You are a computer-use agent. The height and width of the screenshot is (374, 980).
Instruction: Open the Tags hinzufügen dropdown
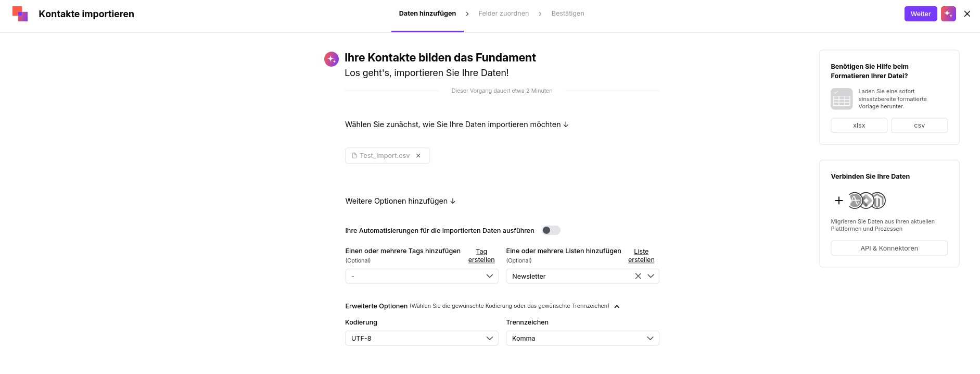(x=422, y=276)
